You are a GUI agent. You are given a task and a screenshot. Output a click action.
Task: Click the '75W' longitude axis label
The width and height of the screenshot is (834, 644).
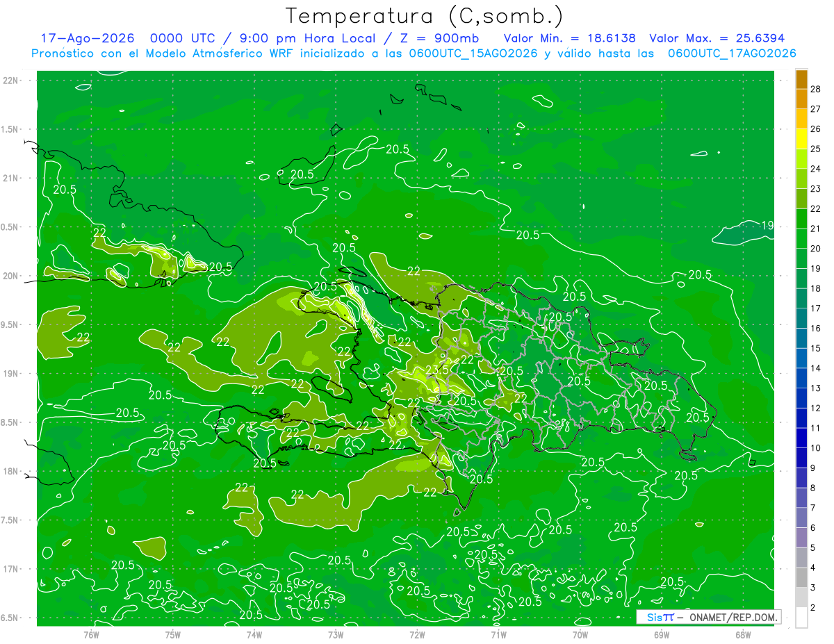coord(172,634)
